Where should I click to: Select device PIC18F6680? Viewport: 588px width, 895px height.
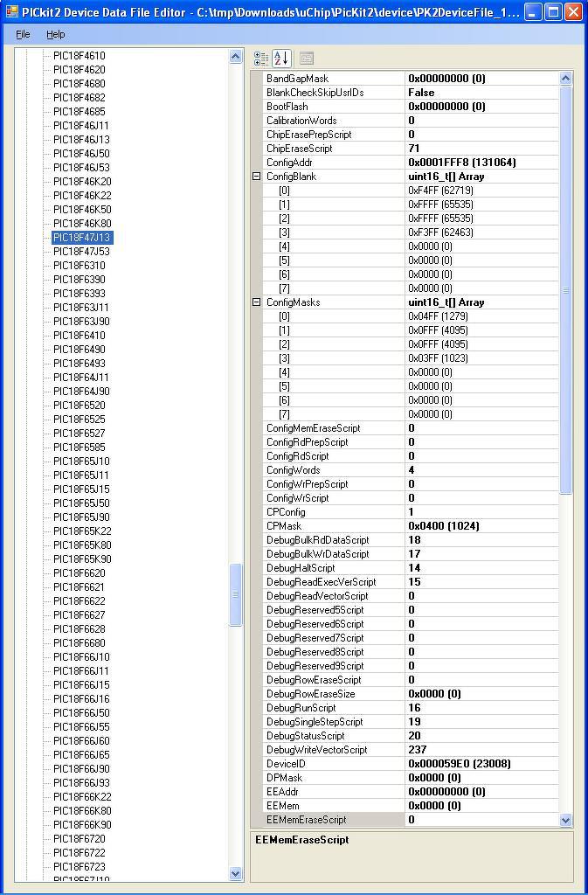[80, 643]
